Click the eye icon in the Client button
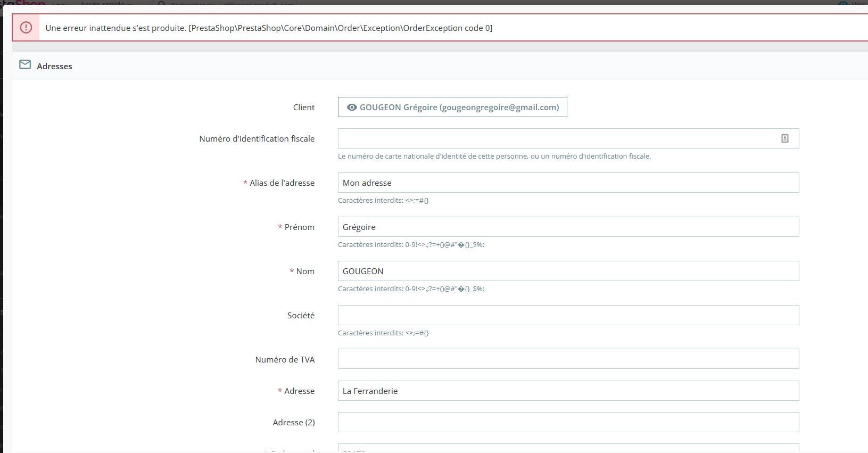This screenshot has width=868, height=453. 351,108
